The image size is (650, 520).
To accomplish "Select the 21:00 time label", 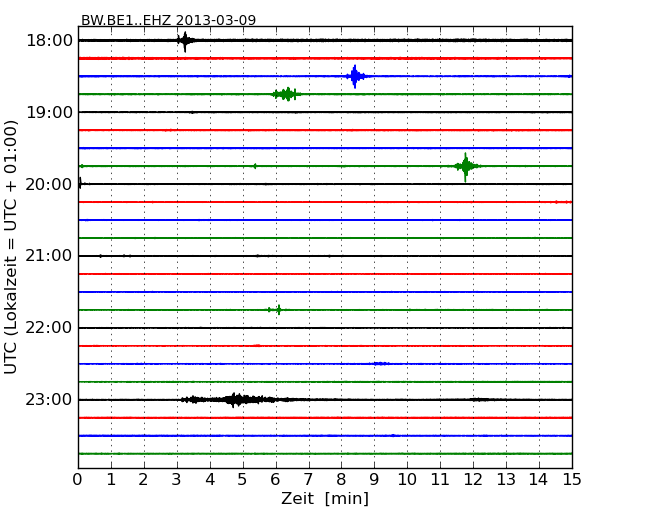I will tap(49, 256).
